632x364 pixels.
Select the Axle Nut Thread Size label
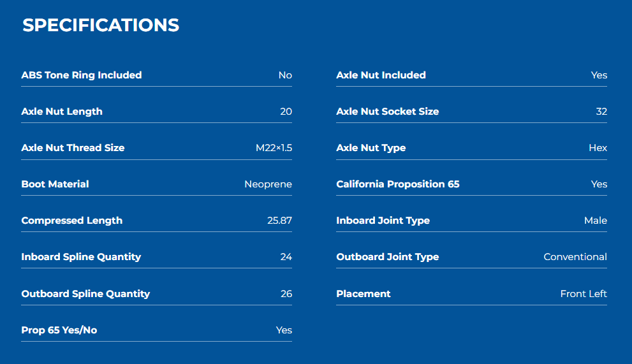[73, 147]
